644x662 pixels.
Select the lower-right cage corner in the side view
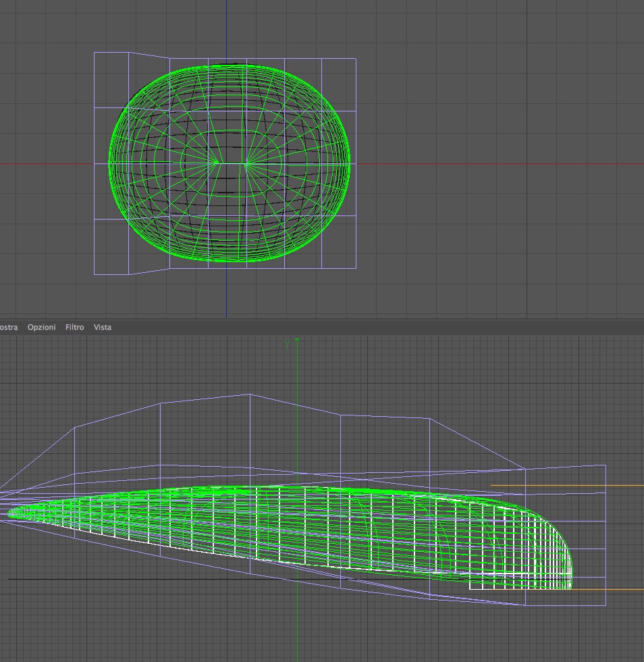pos(606,605)
